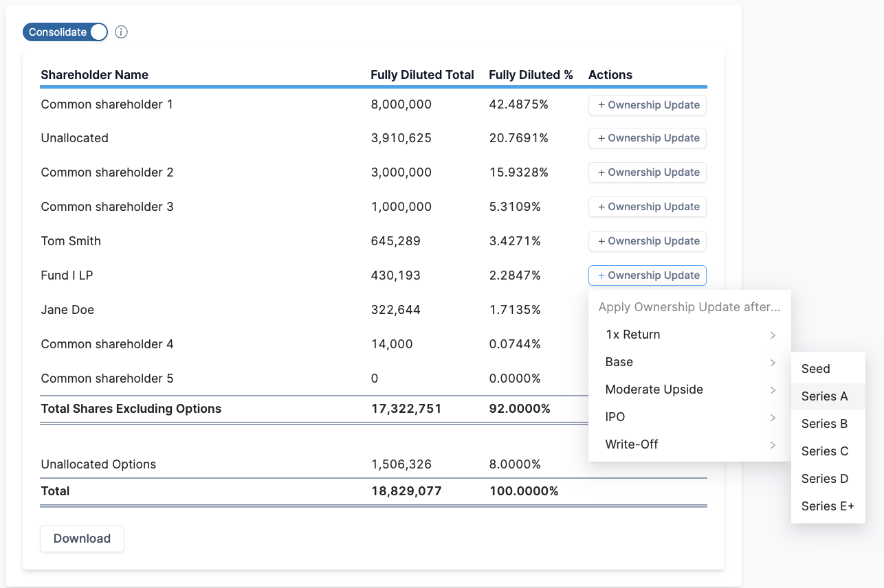Select Series E+ round option
This screenshot has height=588, width=884.
coord(828,506)
